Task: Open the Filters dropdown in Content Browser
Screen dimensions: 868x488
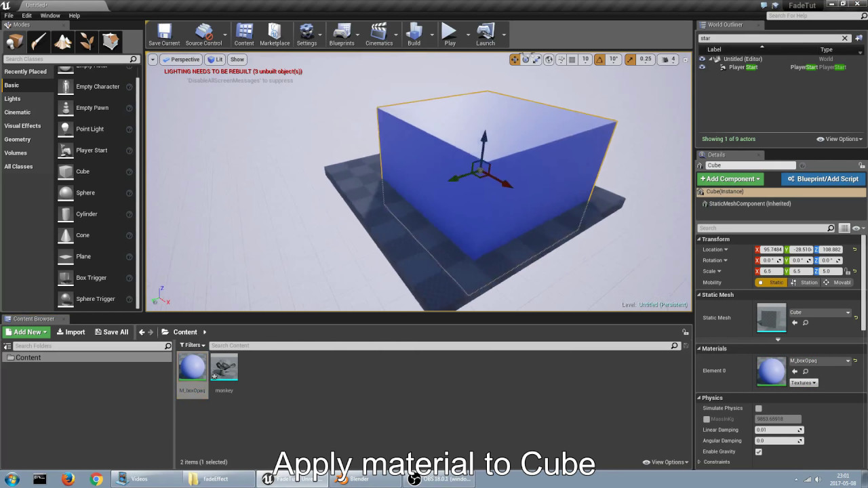Action: click(x=192, y=345)
